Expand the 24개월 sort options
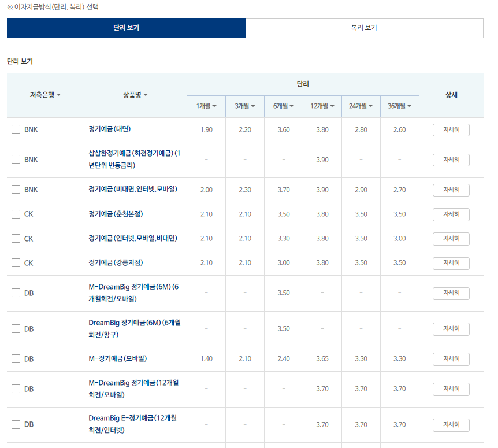The height and width of the screenshot is (448, 498). [361, 106]
